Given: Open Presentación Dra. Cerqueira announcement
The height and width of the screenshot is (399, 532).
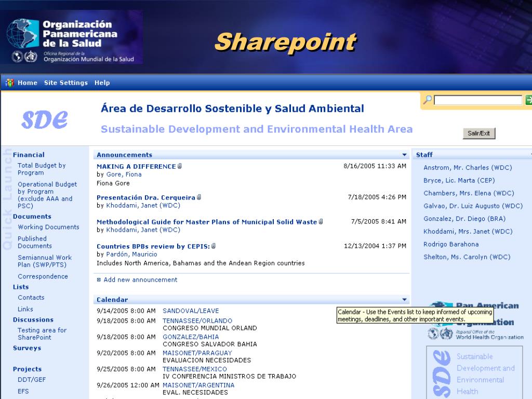Looking at the screenshot, I should point(146,198).
